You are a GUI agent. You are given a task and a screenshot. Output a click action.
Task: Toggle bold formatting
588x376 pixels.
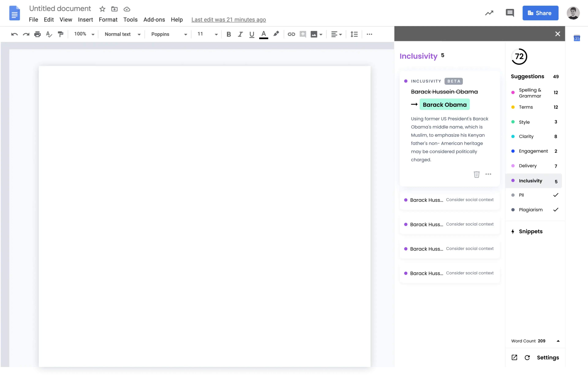(x=229, y=34)
